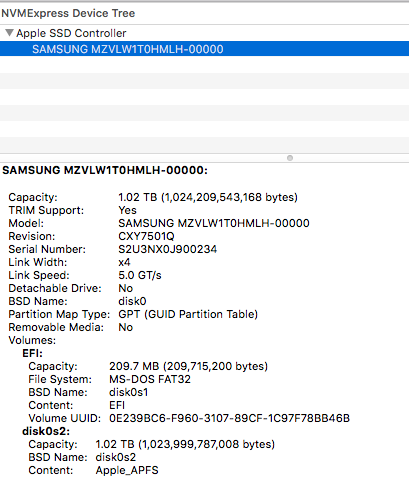Click the File System value MS-DOS FAT32
Screen dimensions: 409x499
point(150,379)
